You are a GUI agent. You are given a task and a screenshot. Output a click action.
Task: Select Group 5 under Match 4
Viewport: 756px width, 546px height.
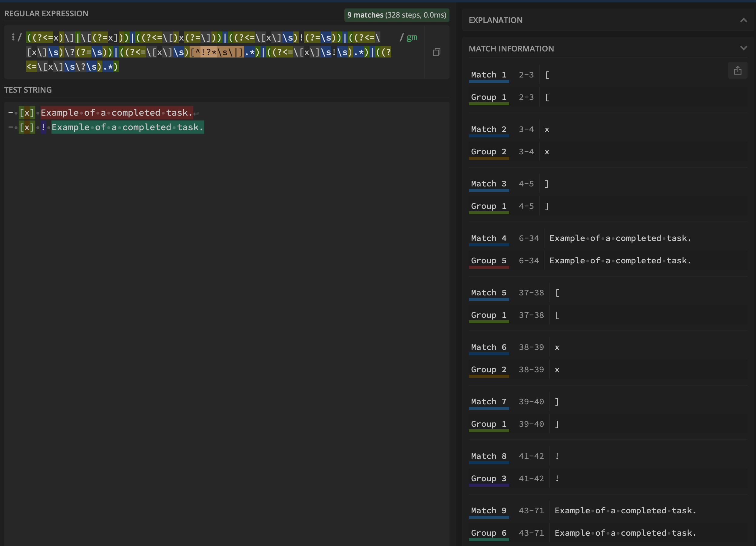(x=489, y=261)
